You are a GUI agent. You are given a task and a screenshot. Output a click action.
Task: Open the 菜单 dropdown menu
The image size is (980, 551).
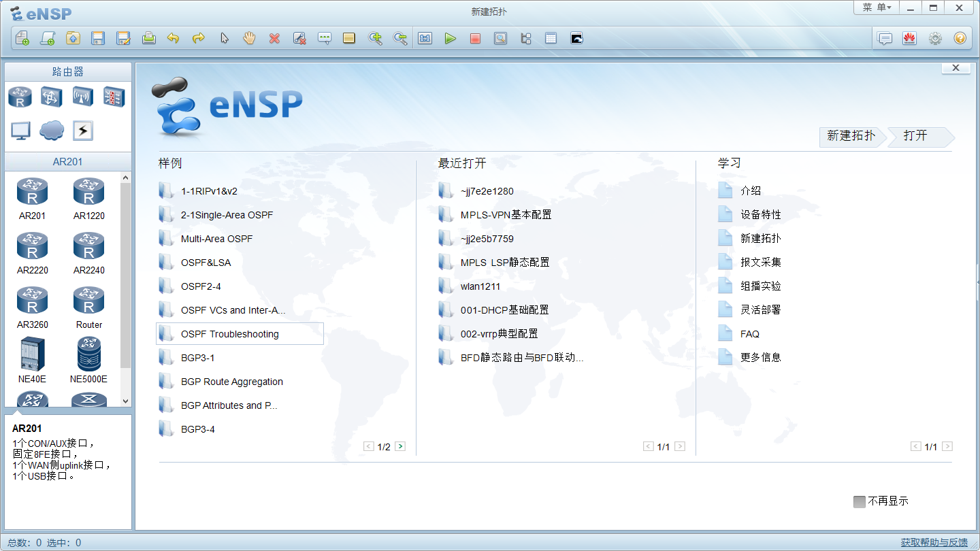[877, 7]
